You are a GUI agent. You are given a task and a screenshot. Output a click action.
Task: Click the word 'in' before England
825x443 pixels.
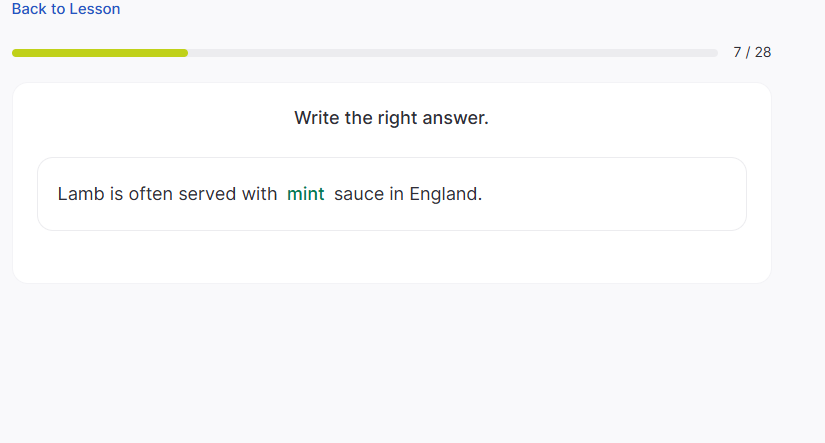point(397,194)
